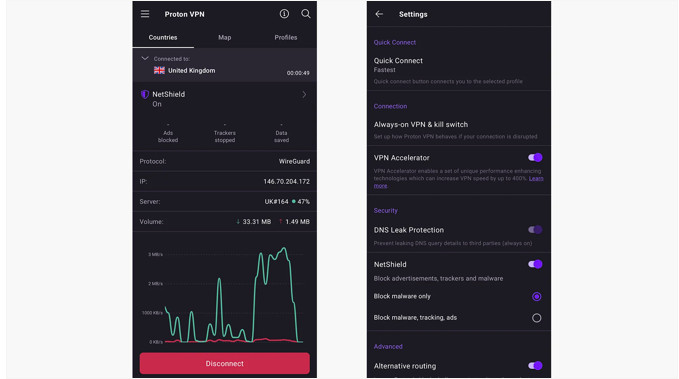Open Always-on VPN & kill switch setting
679x379 pixels.
tap(459, 130)
